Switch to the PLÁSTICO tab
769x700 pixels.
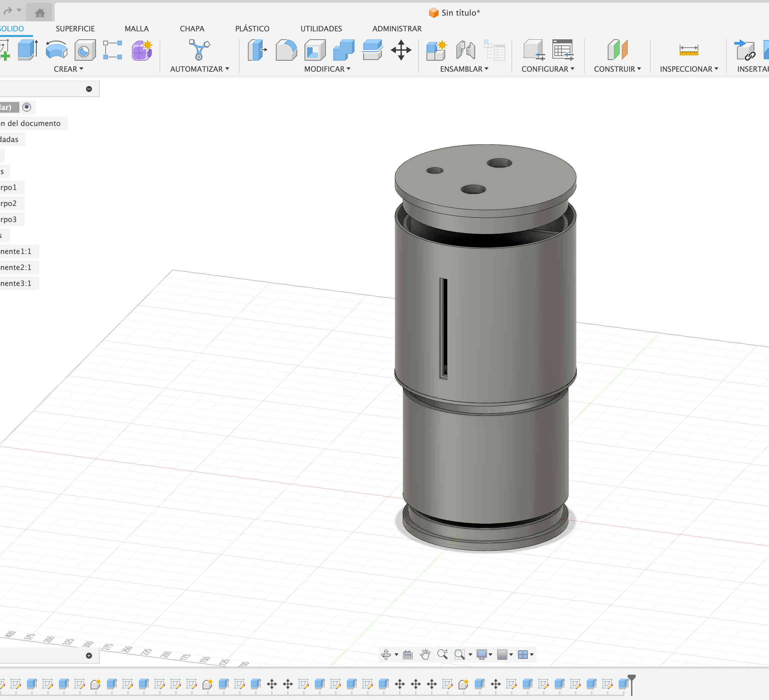pos(252,29)
